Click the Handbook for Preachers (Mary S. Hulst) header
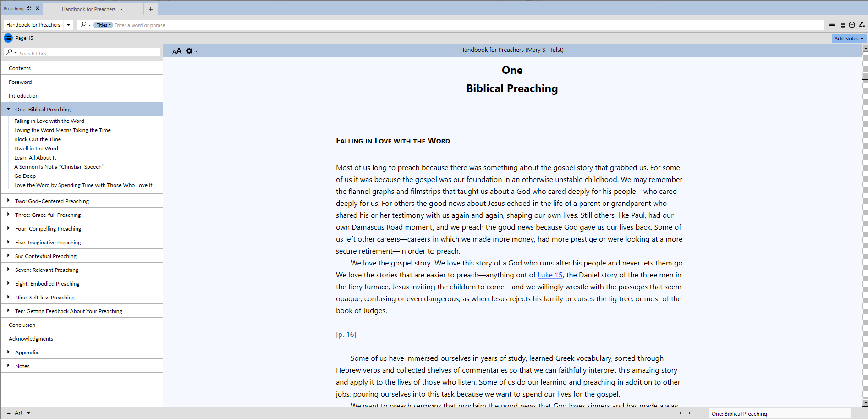Screen dimensions: 868x419 pos(512,50)
